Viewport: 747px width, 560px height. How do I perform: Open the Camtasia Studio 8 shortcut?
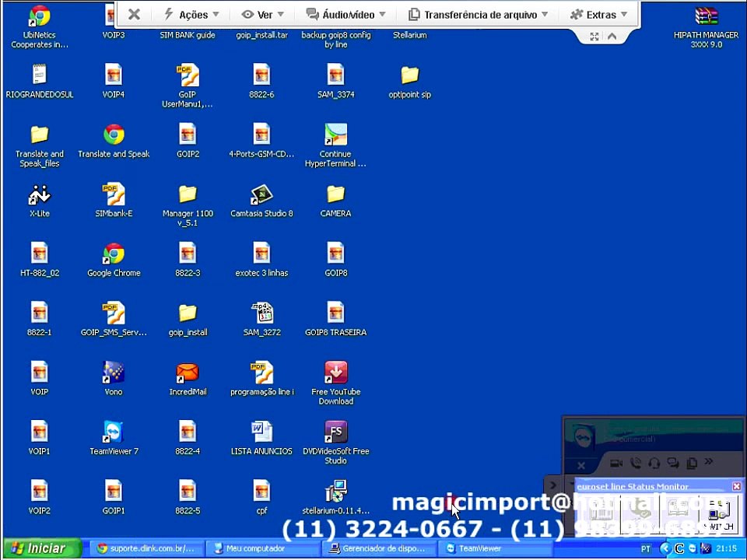261,194
